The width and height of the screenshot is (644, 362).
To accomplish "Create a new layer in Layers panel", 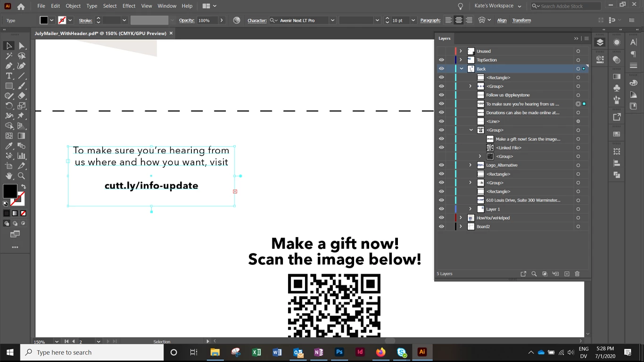I will click(567, 274).
